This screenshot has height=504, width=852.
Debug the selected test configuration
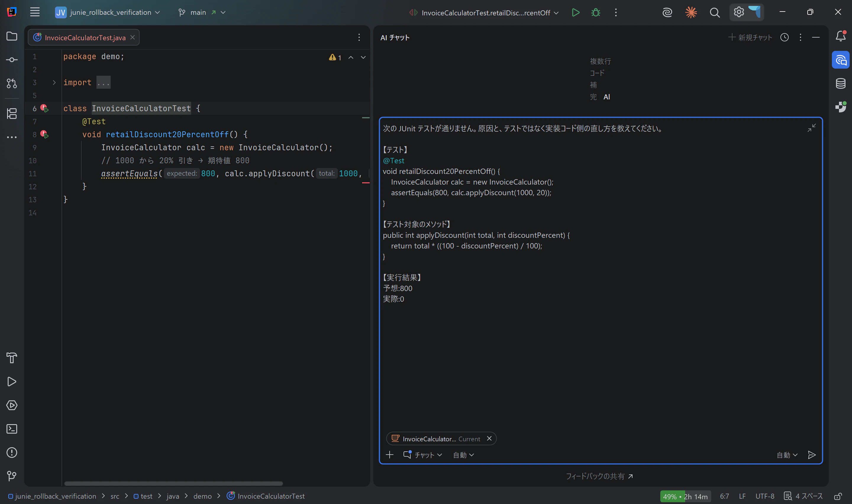pos(596,12)
